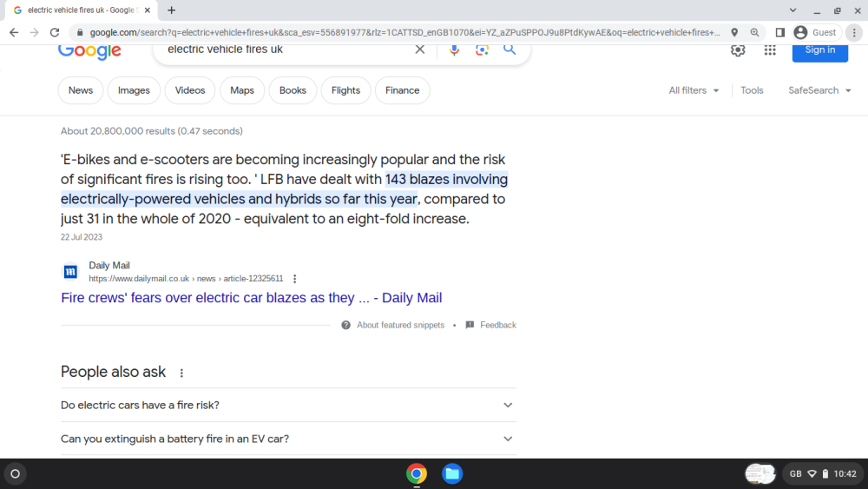Screen dimensions: 868x489
Task: Reload the current page
Action: pos(54,33)
